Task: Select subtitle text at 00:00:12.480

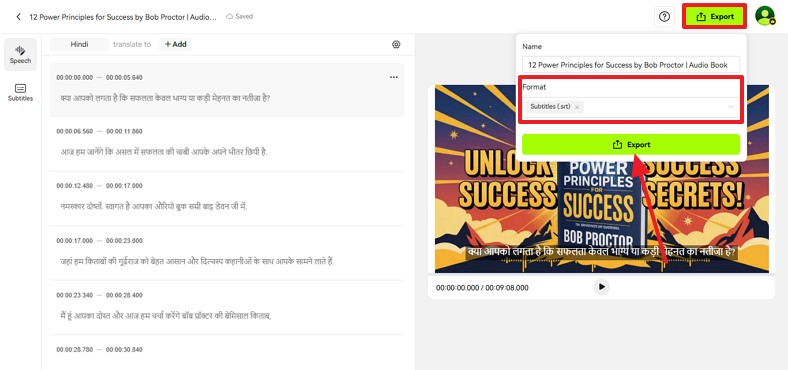Action: [x=154, y=206]
